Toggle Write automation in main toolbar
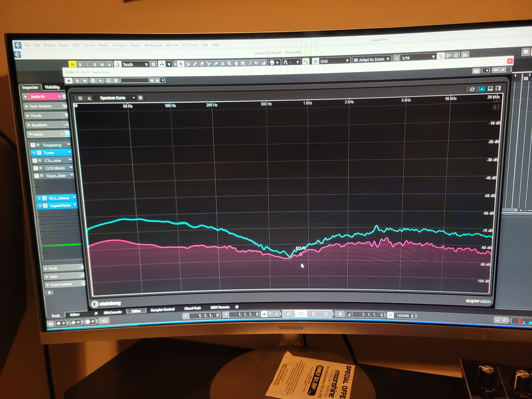532x399 pixels. [x=102, y=65]
